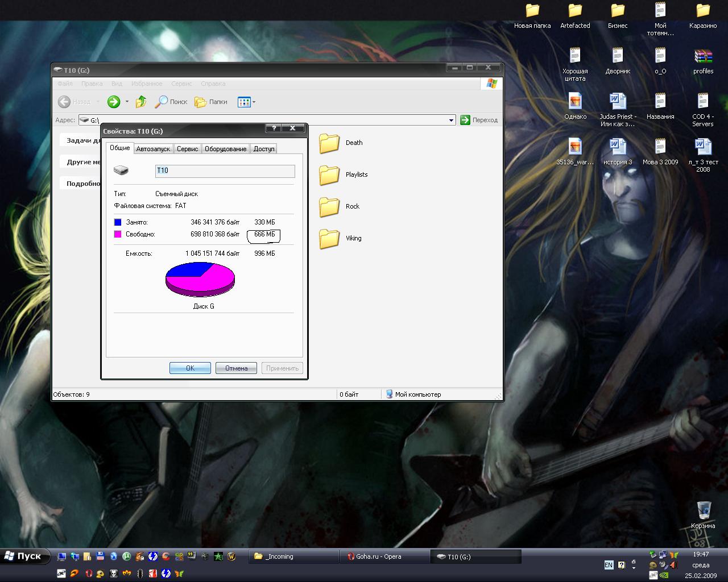
Task: Expand the Forward button history arrow
Action: (x=127, y=102)
